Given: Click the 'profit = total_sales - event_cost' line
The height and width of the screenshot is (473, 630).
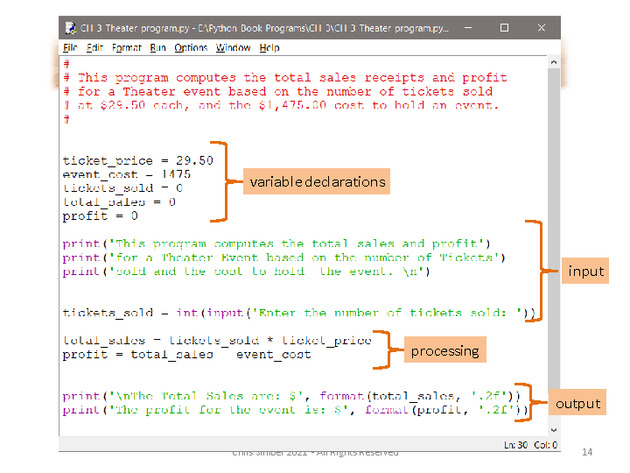Looking at the screenshot, I should (187, 354).
